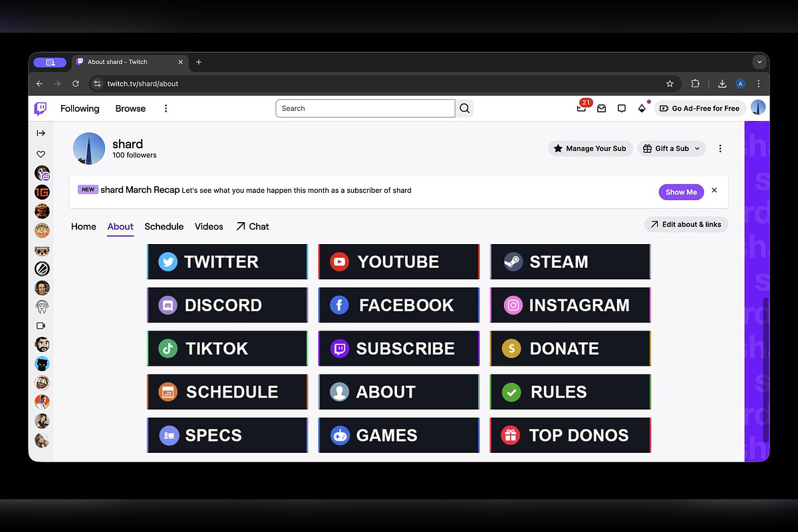Open the SCHEDULE panel
The image size is (798, 532).
[x=227, y=392]
